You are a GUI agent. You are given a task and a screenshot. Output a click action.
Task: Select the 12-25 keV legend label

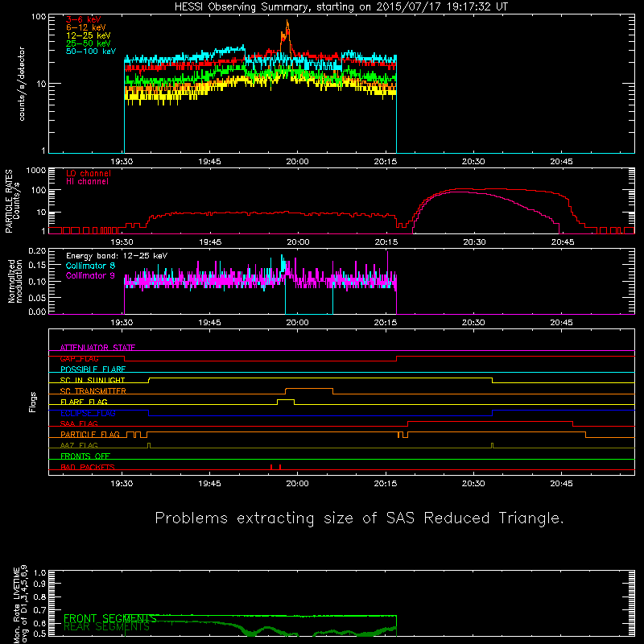pos(89,35)
